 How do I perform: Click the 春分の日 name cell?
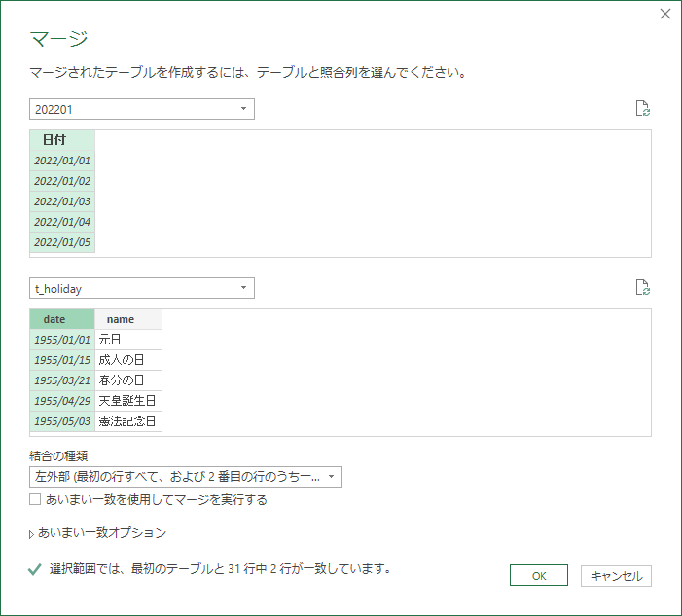(128, 380)
